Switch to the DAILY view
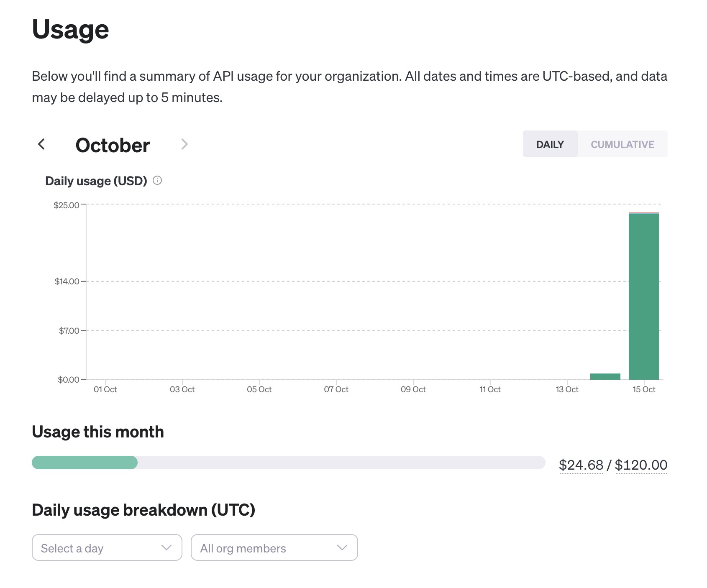The image size is (707, 588). [550, 144]
